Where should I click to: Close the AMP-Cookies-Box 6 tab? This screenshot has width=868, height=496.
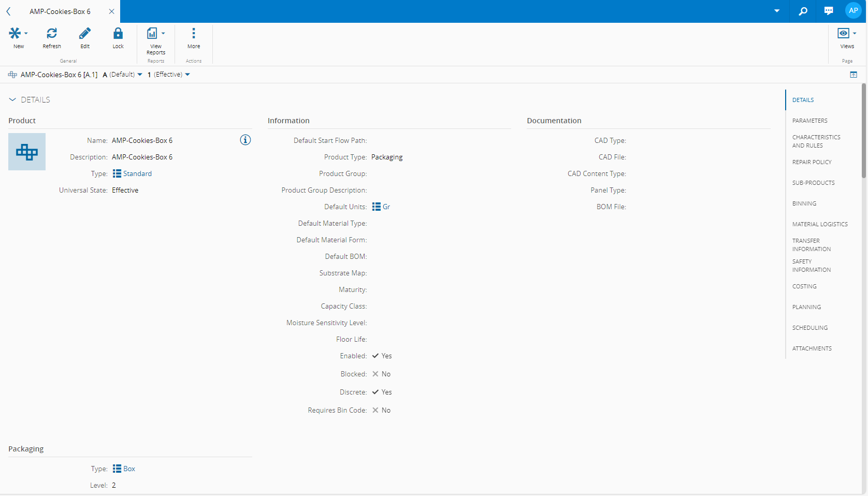point(111,11)
